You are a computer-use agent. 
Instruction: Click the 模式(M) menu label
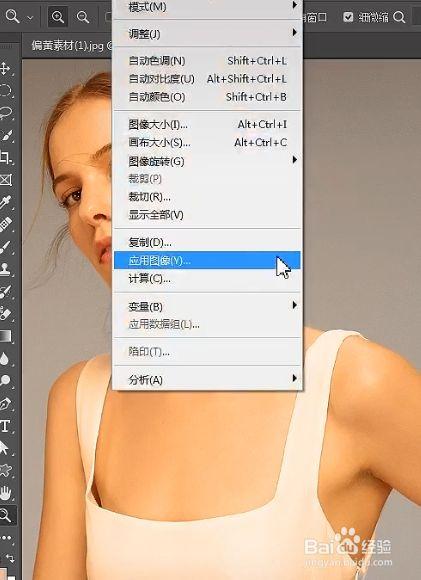click(147, 6)
